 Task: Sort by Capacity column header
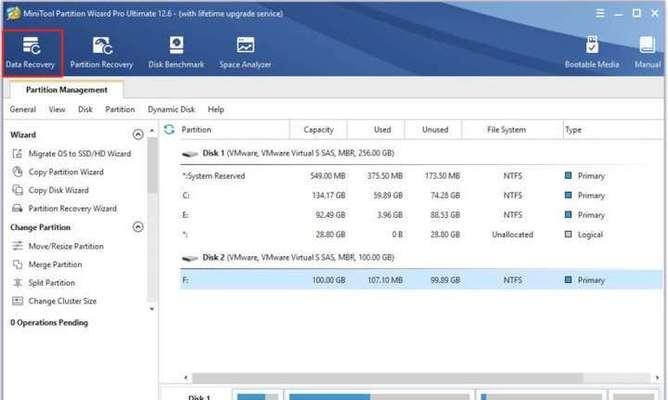click(x=318, y=129)
